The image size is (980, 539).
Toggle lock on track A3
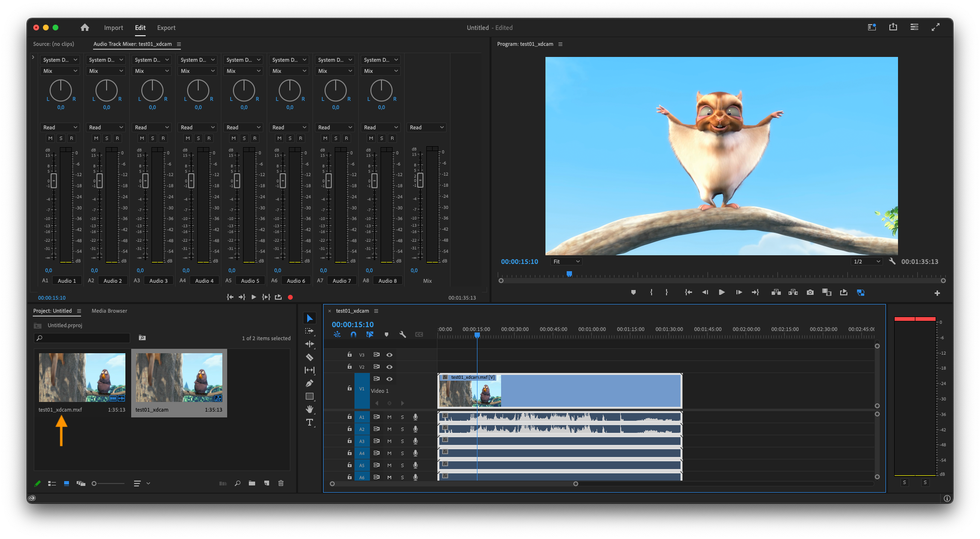[350, 441]
